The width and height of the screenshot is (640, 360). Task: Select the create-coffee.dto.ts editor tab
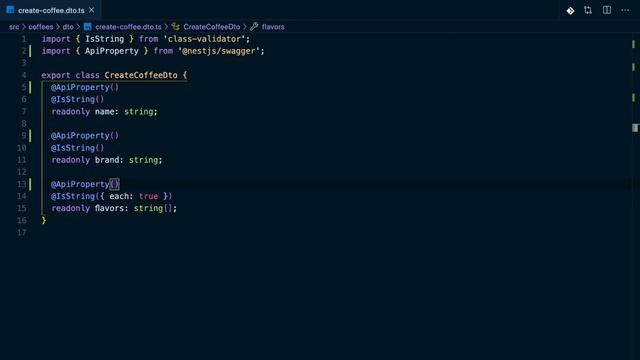point(51,10)
